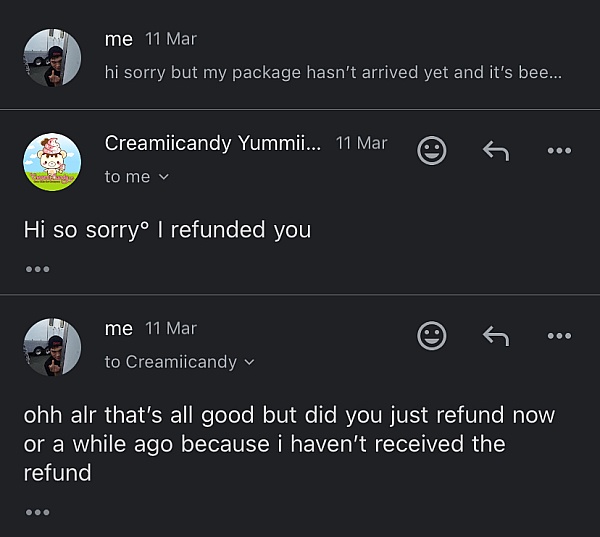
Task: Open more options for Creamiicandy's message
Action: tap(559, 150)
